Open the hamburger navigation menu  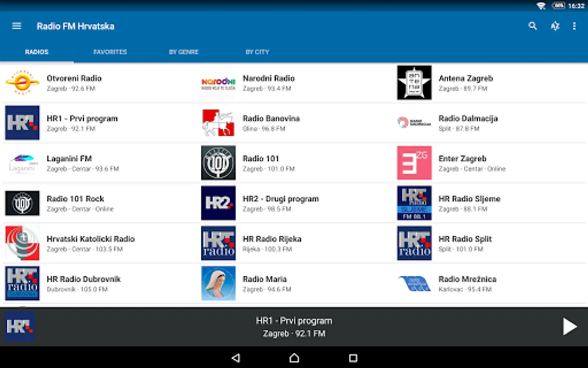pos(17,26)
